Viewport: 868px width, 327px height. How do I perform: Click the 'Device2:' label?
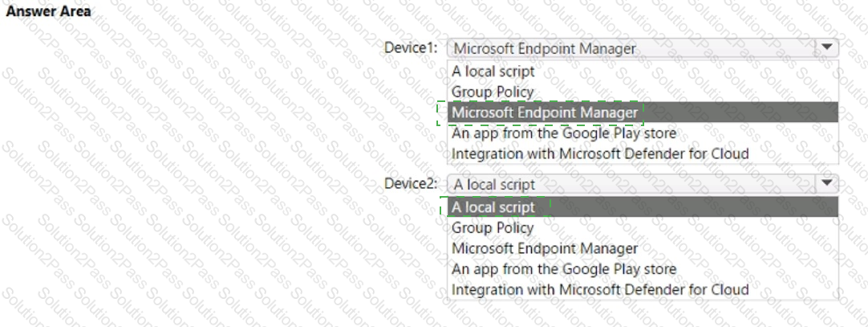(x=411, y=183)
